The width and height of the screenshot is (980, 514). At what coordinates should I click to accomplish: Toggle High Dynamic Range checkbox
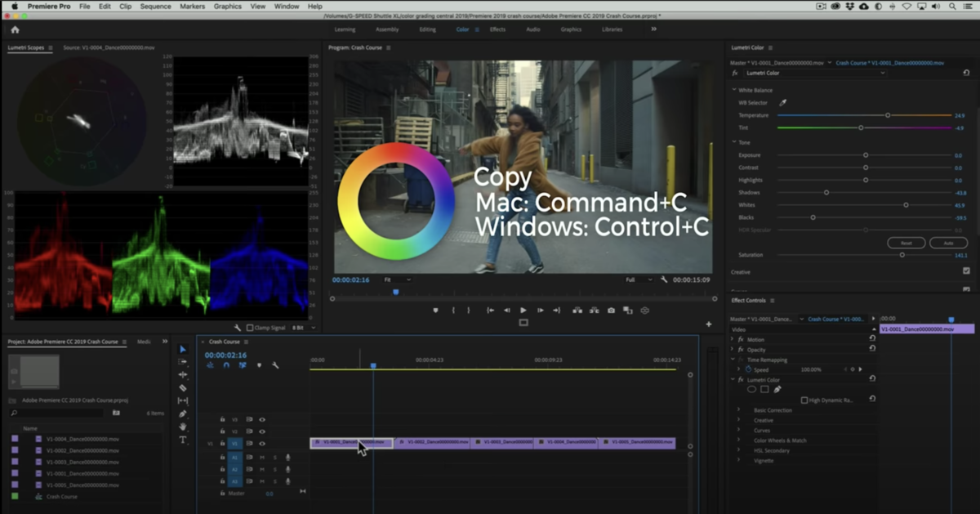804,400
